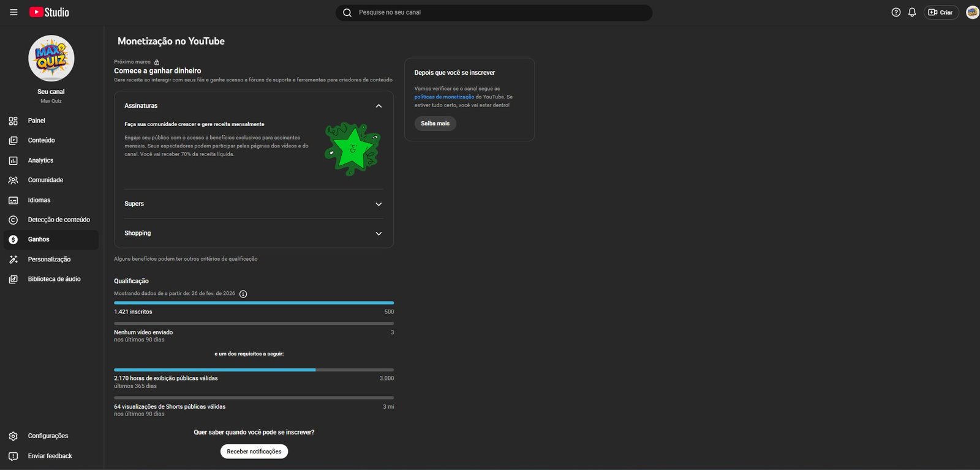Image resolution: width=980 pixels, height=470 pixels.
Task: Click the Detecção de conteúdo copyright icon
Action: click(13, 220)
